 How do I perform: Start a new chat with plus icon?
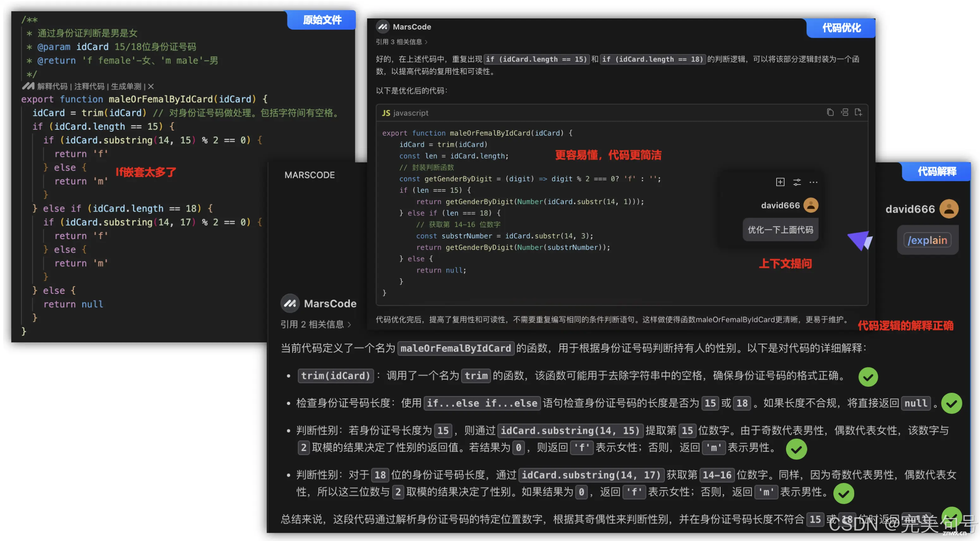[x=780, y=182]
